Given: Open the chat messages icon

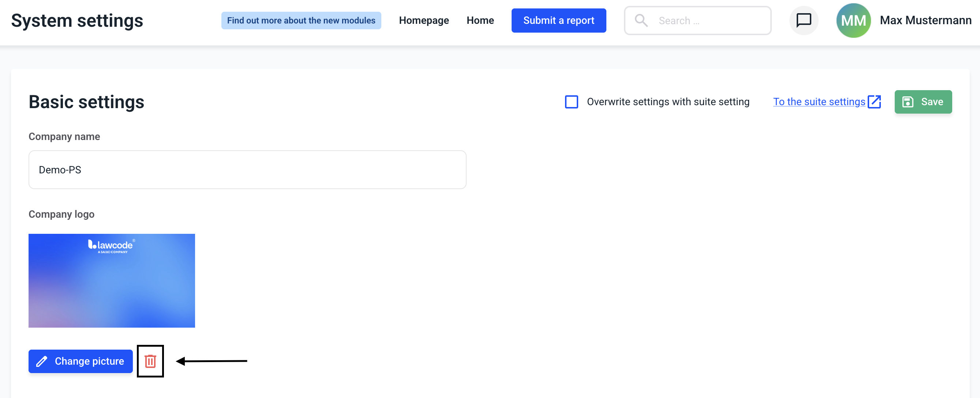Looking at the screenshot, I should pyautogui.click(x=804, y=20).
